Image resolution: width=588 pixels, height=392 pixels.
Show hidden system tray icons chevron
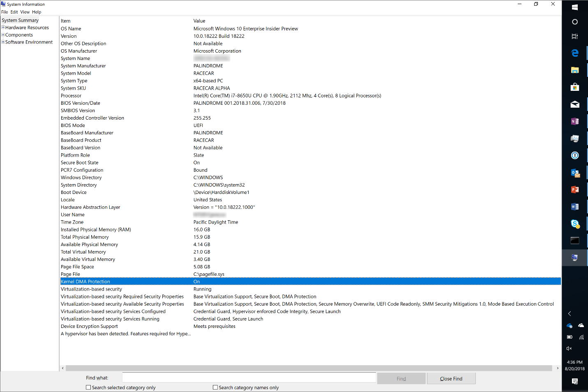(570, 314)
